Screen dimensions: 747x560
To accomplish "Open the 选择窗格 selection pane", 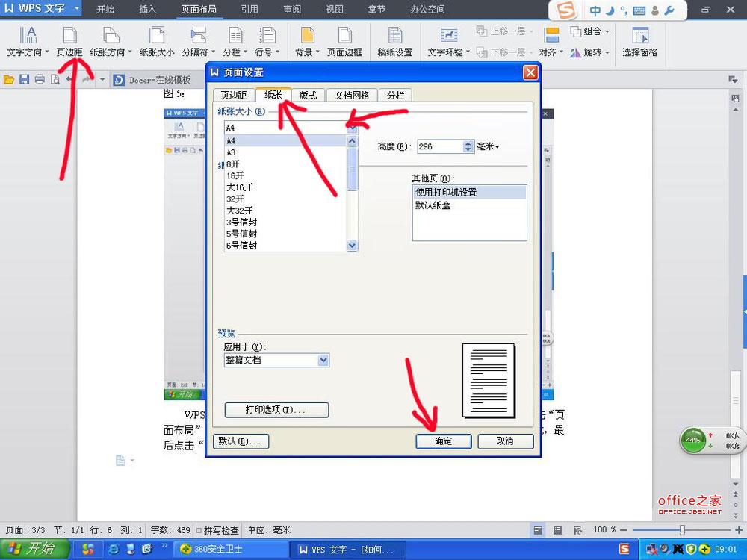I will point(639,42).
